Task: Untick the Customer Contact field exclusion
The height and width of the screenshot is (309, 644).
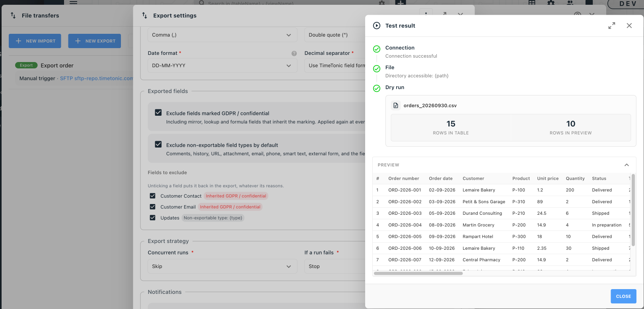Action: click(x=152, y=196)
